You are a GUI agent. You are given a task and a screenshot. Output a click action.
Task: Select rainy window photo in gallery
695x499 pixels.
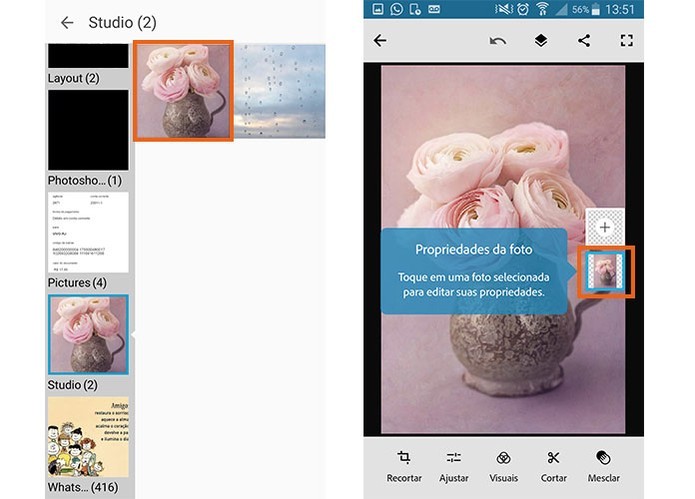[280, 91]
